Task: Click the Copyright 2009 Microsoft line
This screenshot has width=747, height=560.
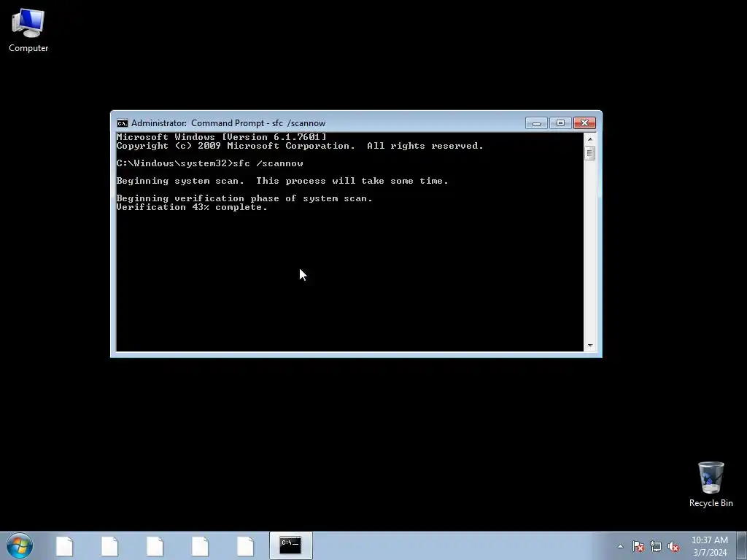Action: point(300,146)
